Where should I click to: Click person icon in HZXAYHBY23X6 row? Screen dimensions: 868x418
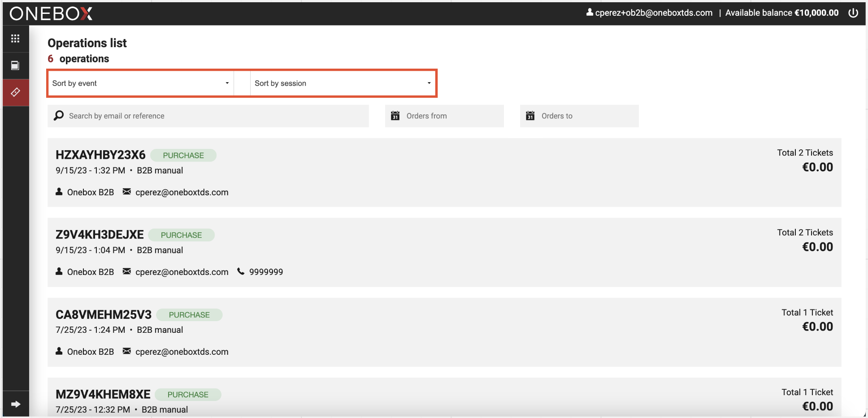[x=59, y=192]
